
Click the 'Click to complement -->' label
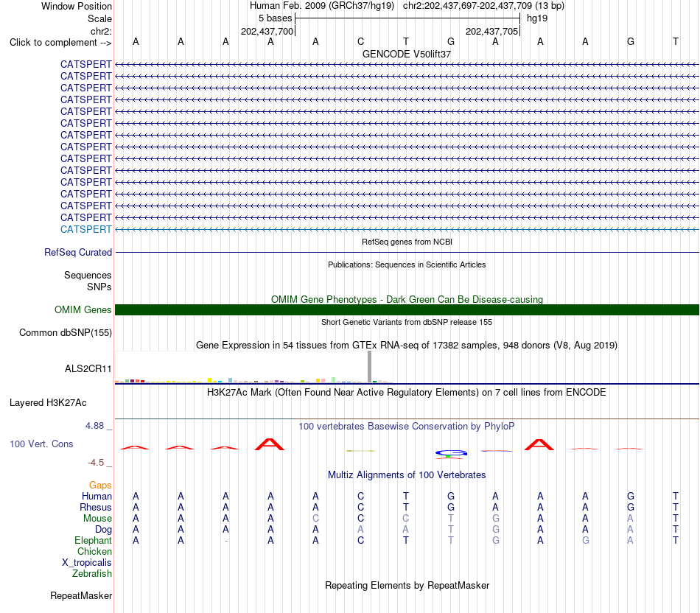tap(60, 43)
